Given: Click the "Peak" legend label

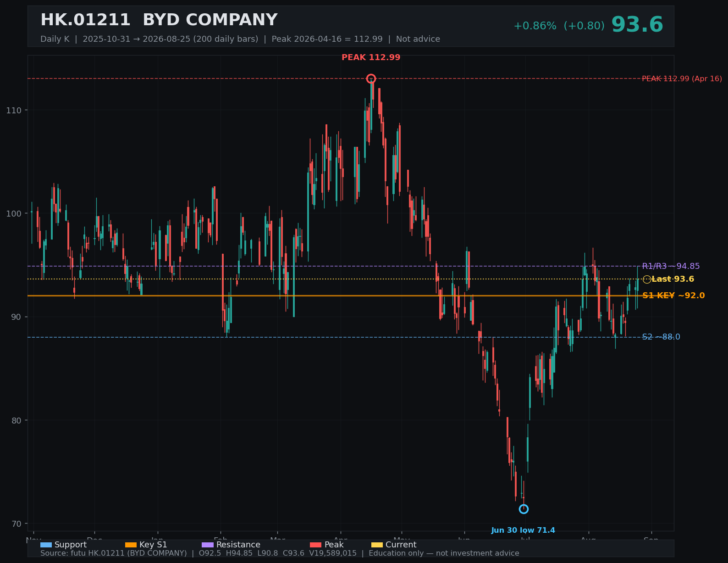Looking at the screenshot, I should [334, 545].
